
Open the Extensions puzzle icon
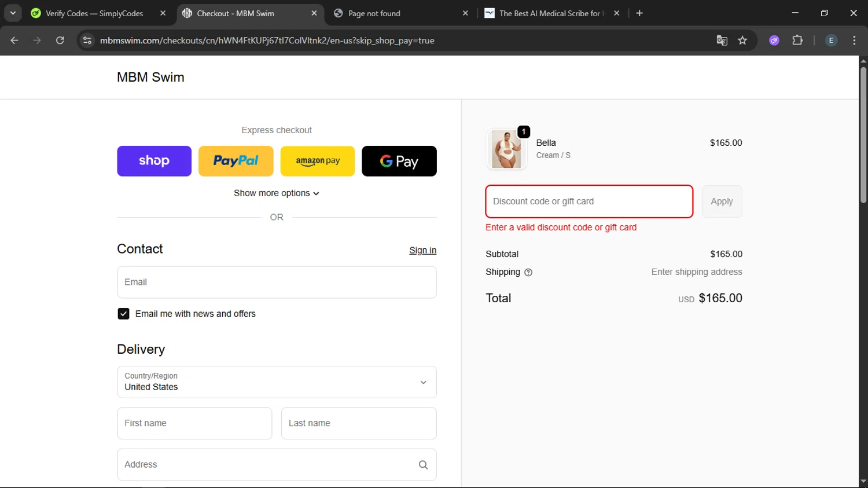(797, 41)
